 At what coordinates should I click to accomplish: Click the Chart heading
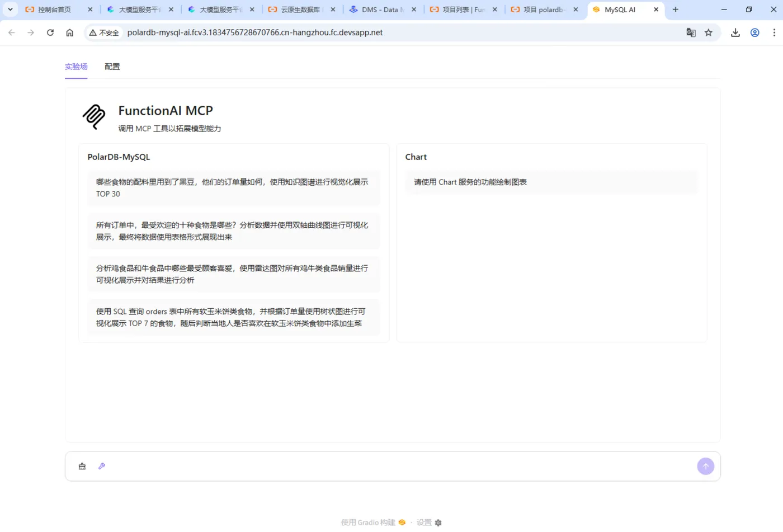[x=416, y=157]
